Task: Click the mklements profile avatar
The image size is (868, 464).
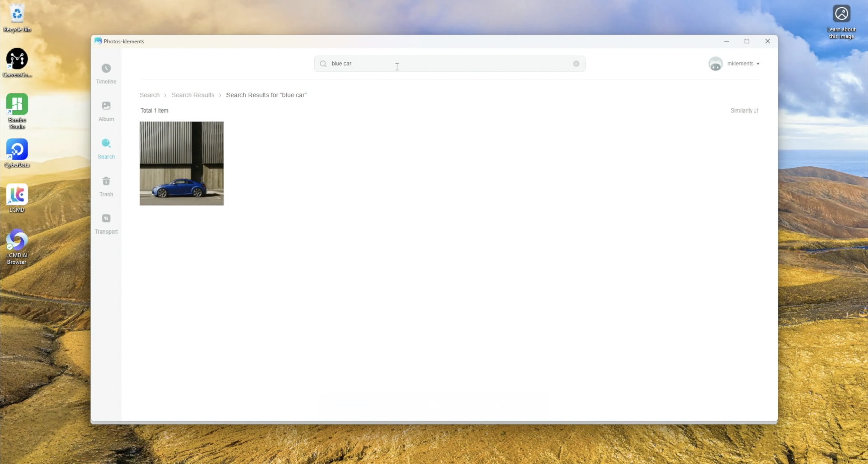Action: coord(715,64)
